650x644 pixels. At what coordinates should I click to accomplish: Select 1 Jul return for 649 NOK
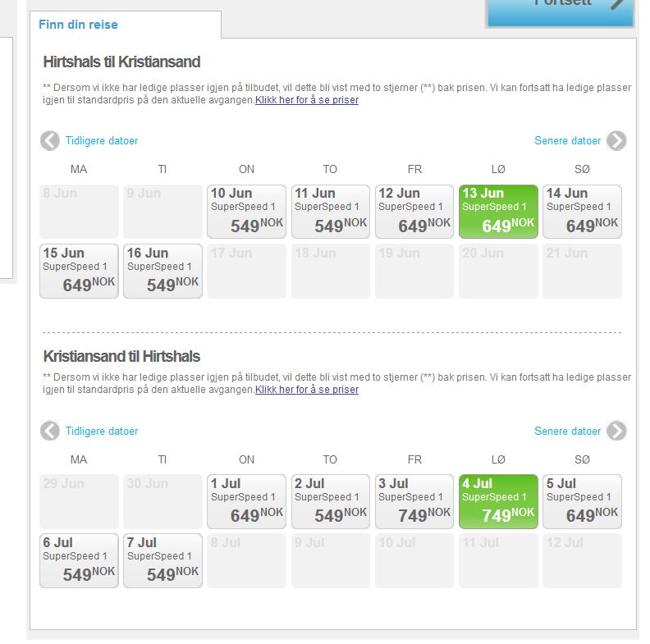click(x=246, y=502)
